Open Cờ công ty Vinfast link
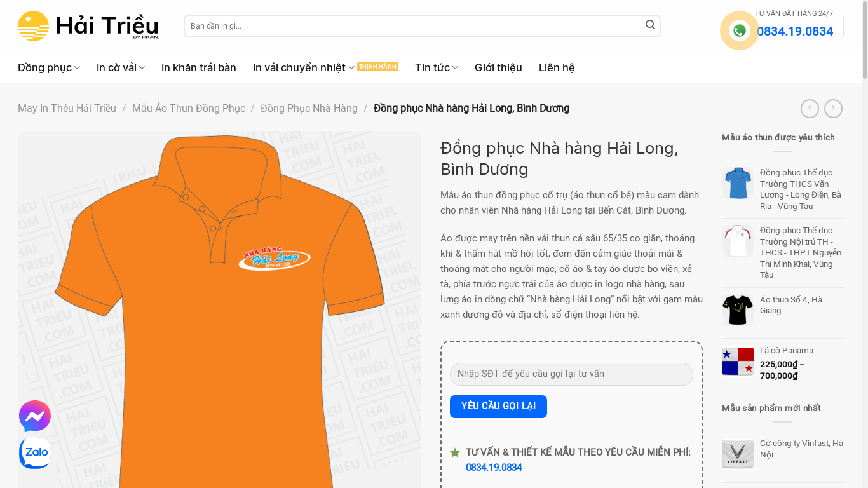This screenshot has width=868, height=488. tap(801, 449)
